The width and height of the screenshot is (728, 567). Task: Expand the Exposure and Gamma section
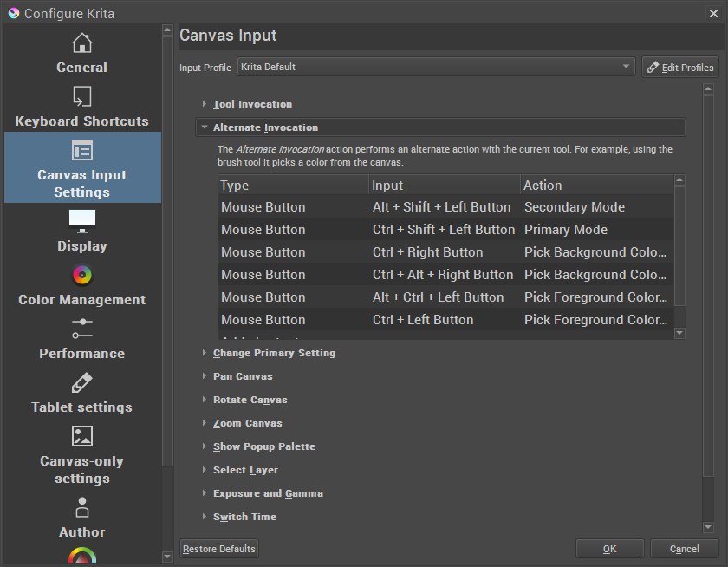click(x=204, y=492)
